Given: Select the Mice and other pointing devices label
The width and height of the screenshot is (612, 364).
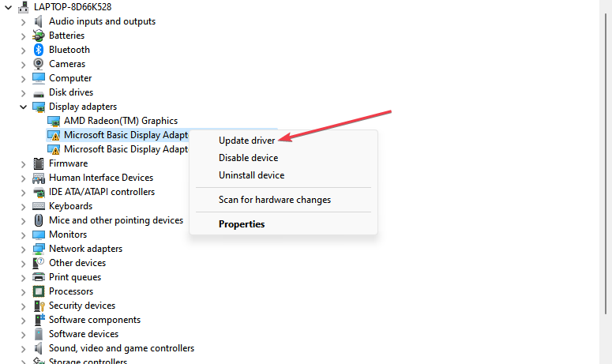Looking at the screenshot, I should [116, 220].
